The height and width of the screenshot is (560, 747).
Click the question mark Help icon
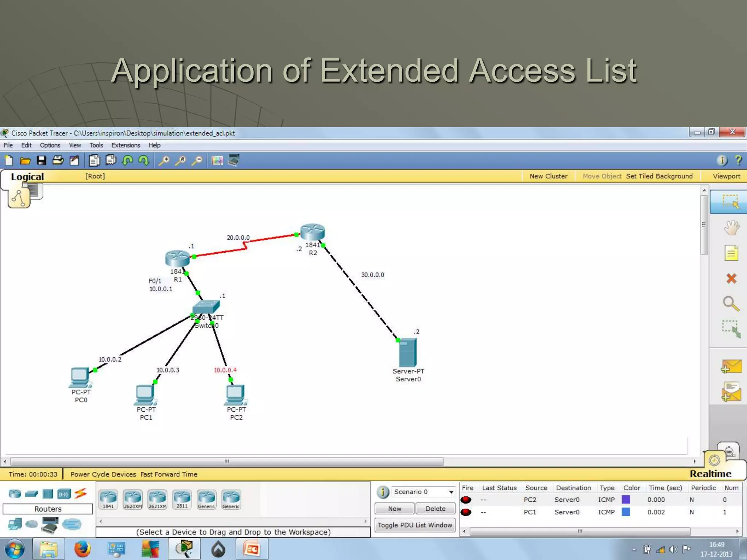738,160
